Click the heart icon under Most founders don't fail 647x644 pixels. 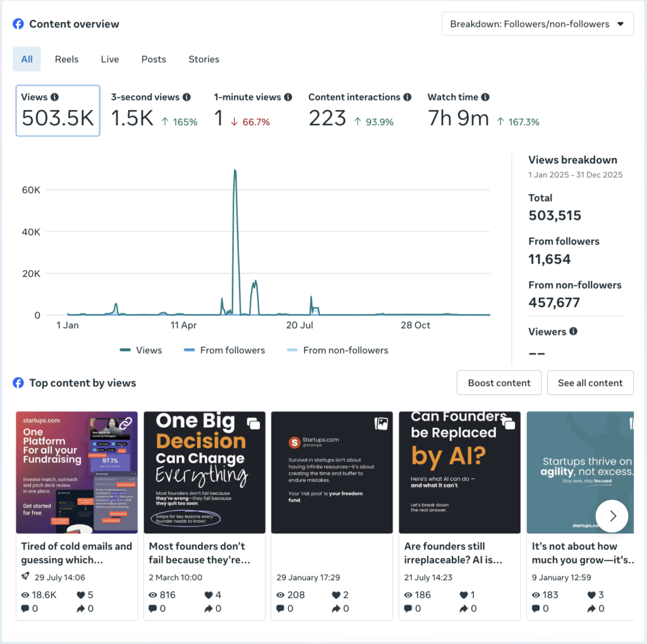tap(210, 595)
